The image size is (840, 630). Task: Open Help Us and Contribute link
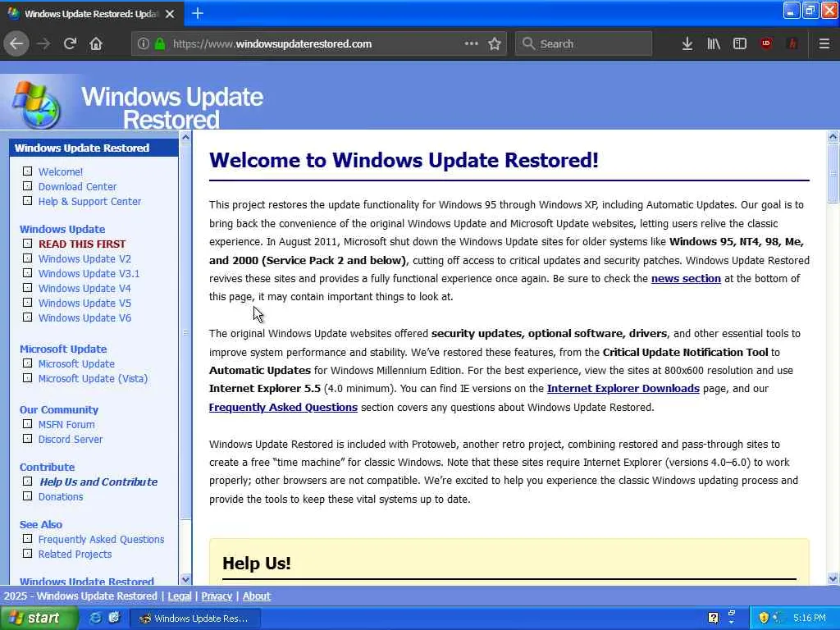click(98, 482)
